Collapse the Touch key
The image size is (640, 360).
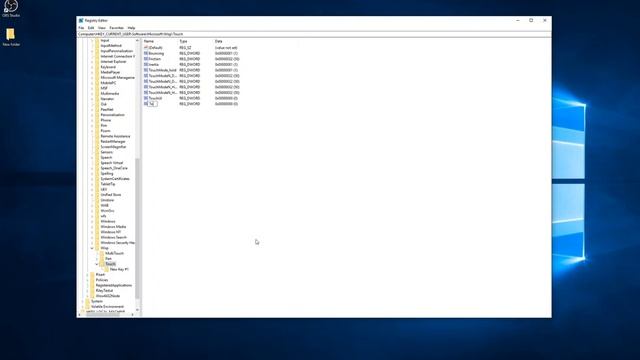pyautogui.click(x=97, y=264)
